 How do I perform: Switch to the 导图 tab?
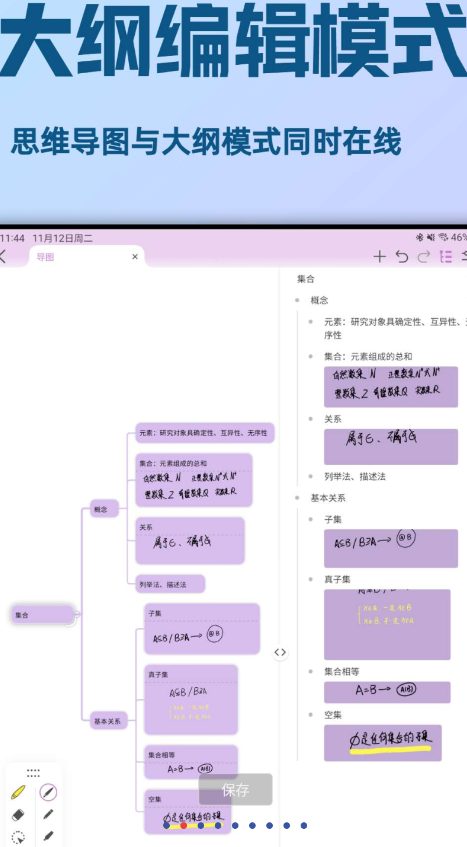45,257
